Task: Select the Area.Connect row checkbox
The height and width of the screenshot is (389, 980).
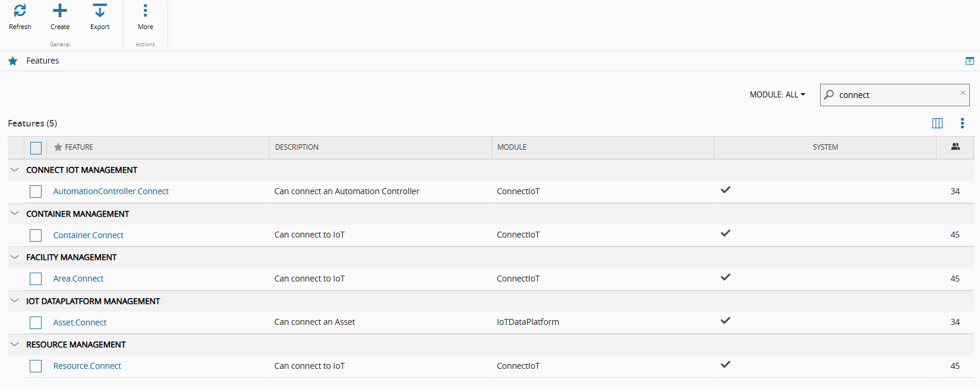Action: (x=36, y=279)
